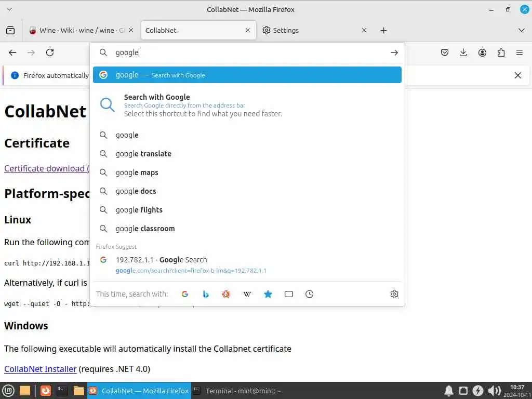532x399 pixels.
Task: Expand the list all tabs chevron
Action: coord(522,30)
